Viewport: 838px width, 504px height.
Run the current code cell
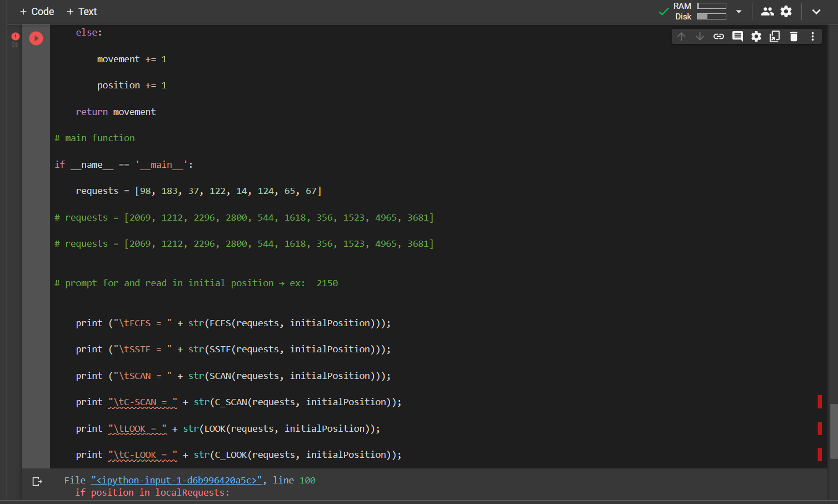(36, 38)
